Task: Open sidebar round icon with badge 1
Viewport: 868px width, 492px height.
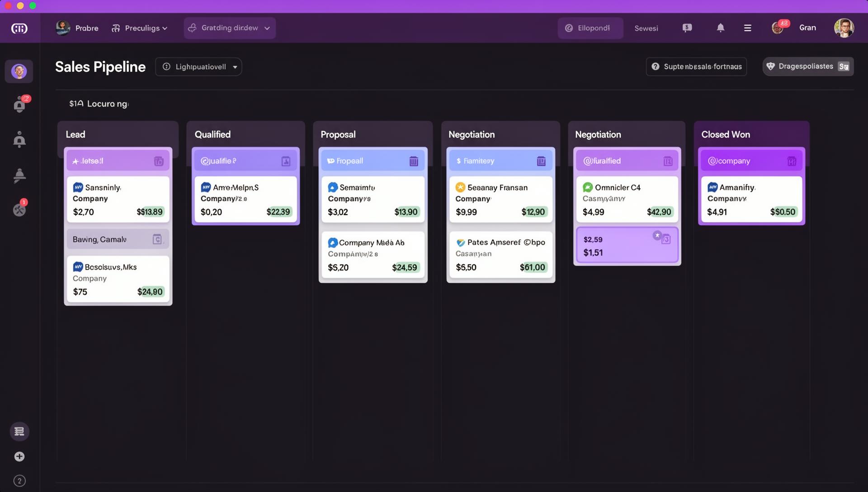Action: [19, 209]
